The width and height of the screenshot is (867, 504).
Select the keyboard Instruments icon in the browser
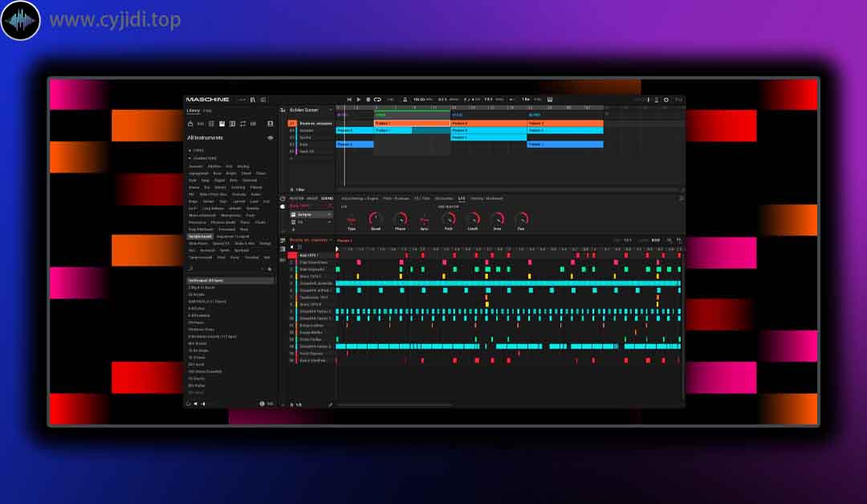[222, 124]
